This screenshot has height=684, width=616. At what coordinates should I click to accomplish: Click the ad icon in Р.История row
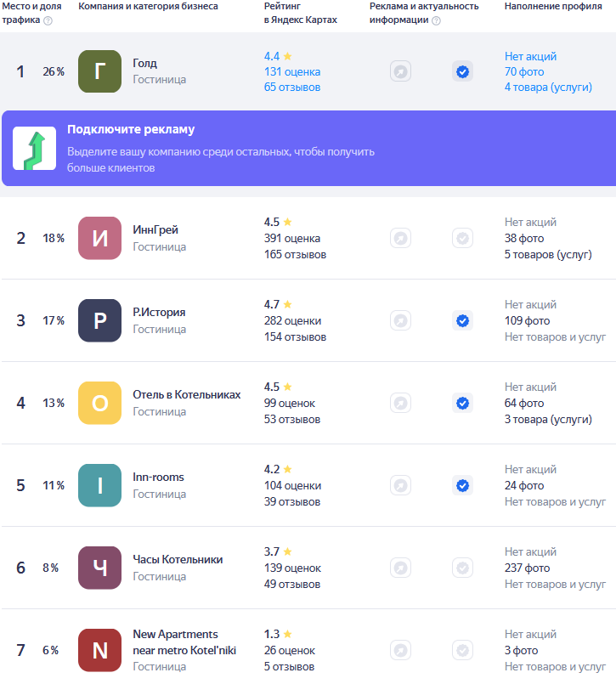point(400,320)
